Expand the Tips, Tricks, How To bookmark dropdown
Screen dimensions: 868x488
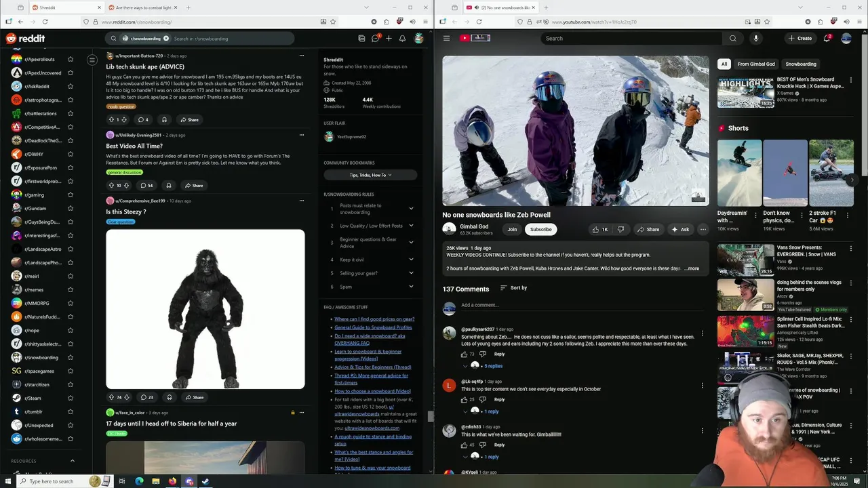pyautogui.click(x=370, y=175)
